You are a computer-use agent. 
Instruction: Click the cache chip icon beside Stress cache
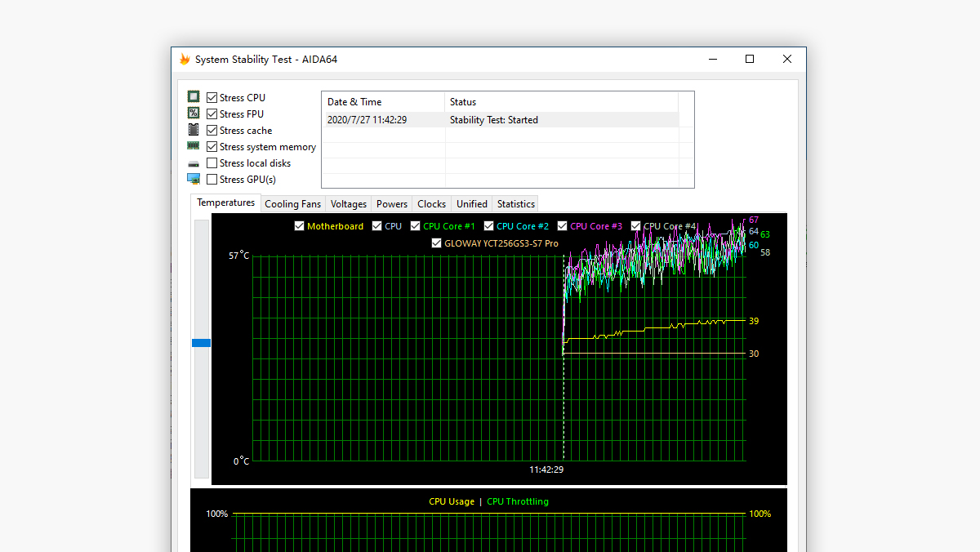[194, 130]
